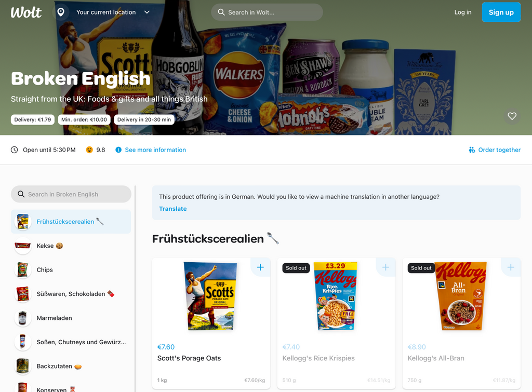Click plus icon on Kellogg's Rice Krispies
This screenshot has width=532, height=392.
(385, 267)
